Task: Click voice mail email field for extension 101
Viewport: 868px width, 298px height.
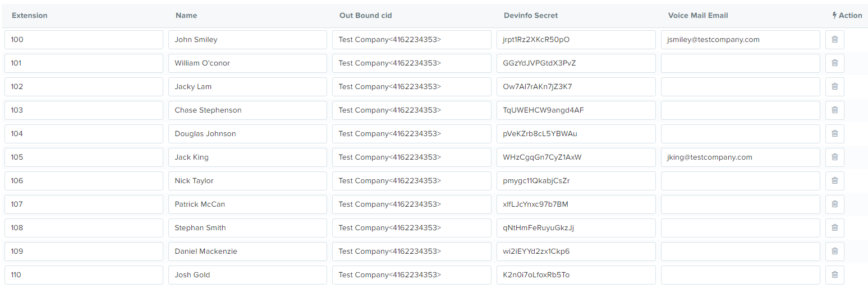Action: (x=740, y=63)
